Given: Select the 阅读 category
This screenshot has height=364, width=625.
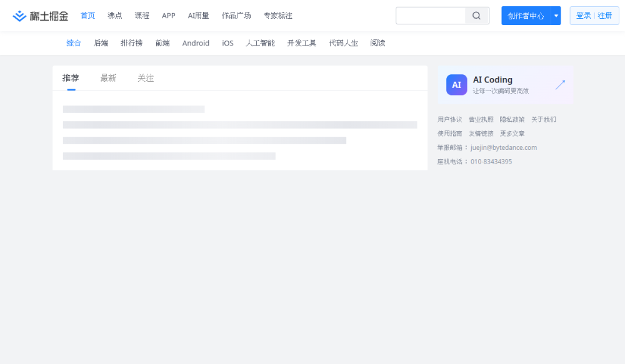Looking at the screenshot, I should (377, 43).
